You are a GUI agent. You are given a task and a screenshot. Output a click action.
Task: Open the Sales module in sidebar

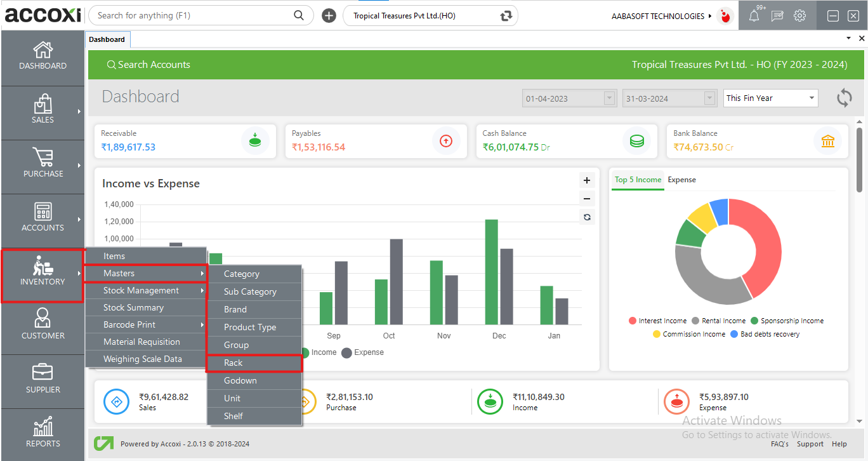[x=43, y=109]
